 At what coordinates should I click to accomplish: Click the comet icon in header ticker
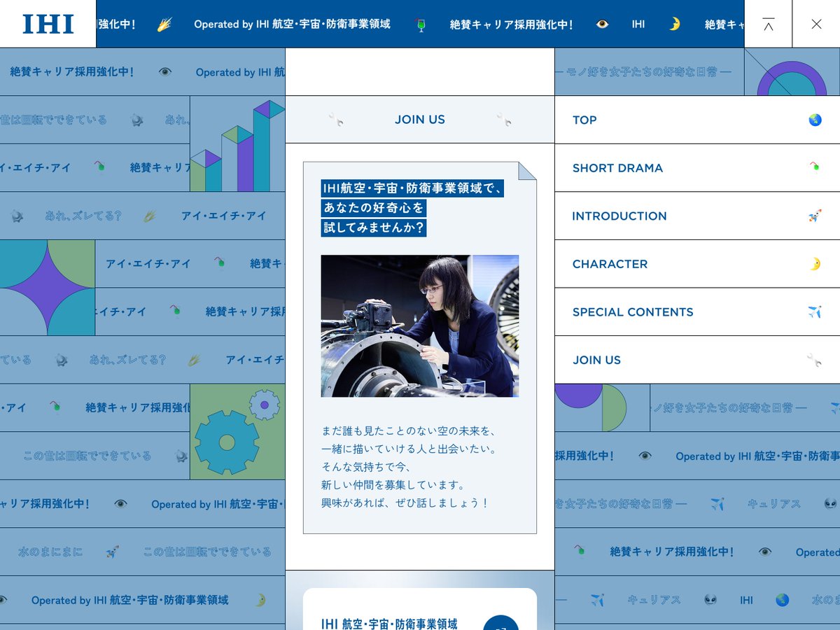click(x=164, y=24)
